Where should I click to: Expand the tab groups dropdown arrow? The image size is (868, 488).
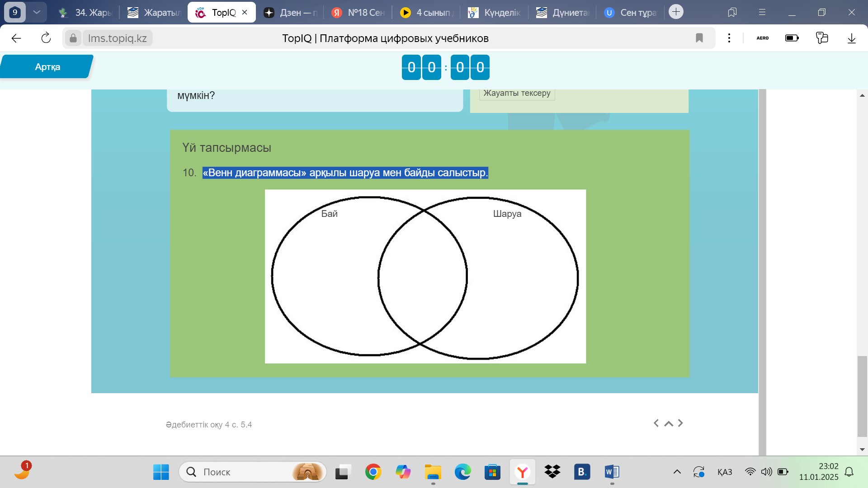(37, 12)
